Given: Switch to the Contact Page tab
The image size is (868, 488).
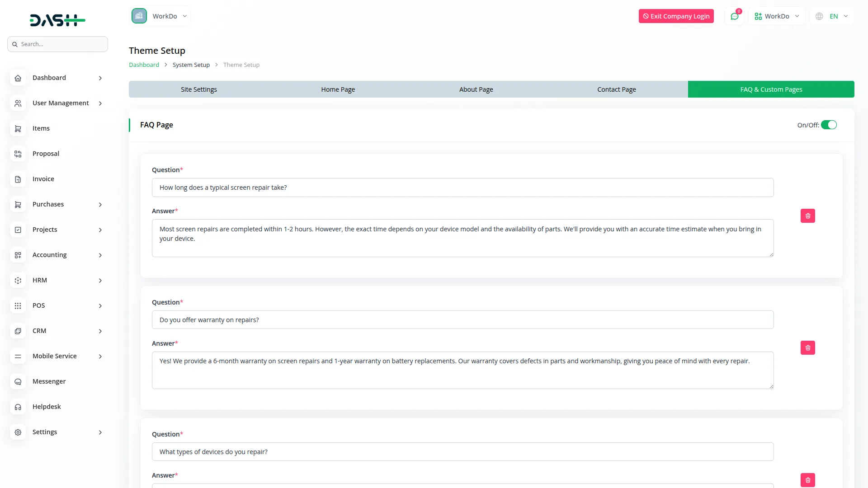Looking at the screenshot, I should [x=617, y=89].
